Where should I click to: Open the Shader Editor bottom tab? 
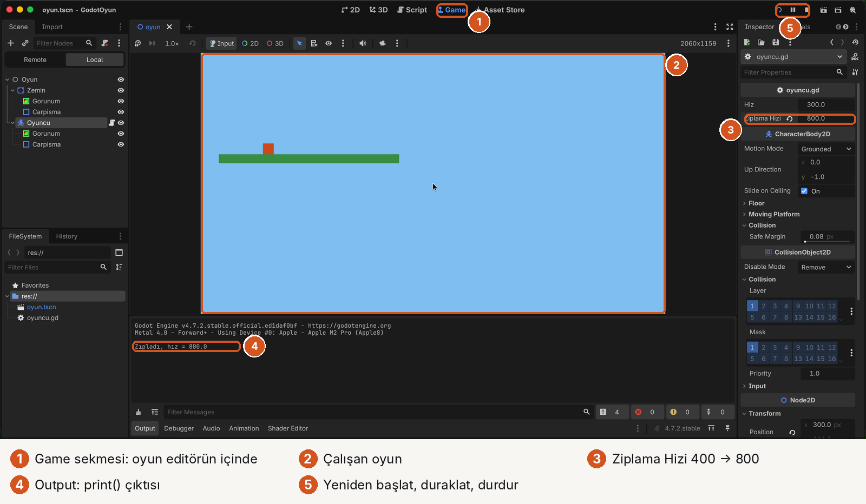point(288,428)
